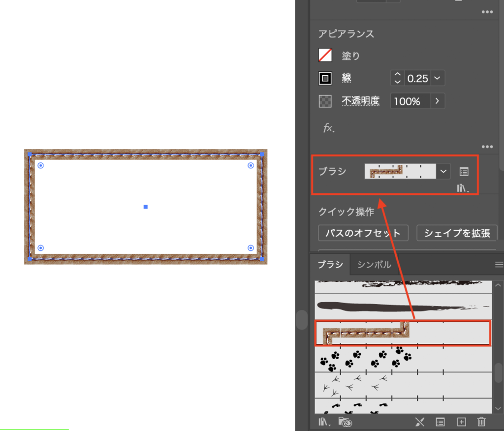Open Brush Libraries menu in Brushes panel
This screenshot has height=431, width=504.
point(324,422)
